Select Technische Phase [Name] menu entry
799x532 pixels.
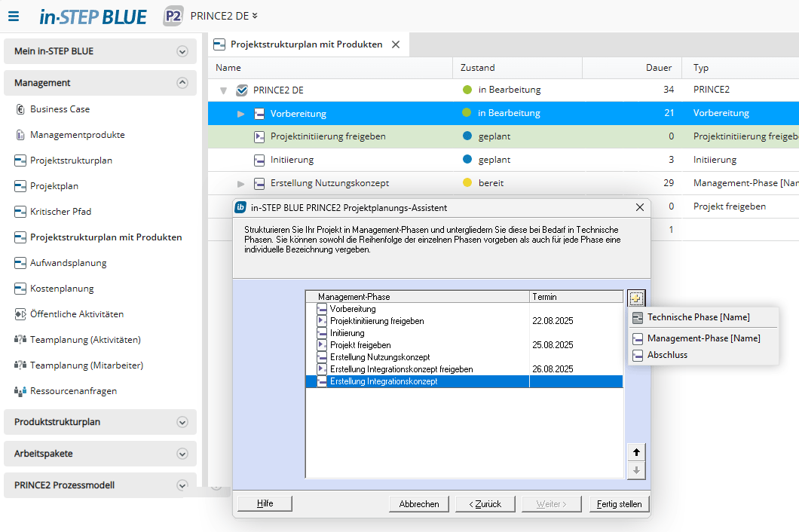coord(698,317)
